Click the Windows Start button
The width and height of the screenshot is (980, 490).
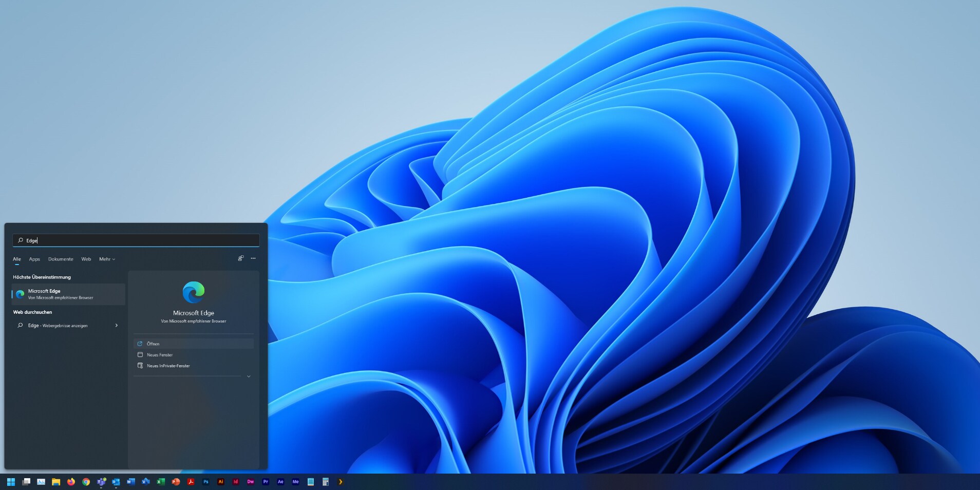[11, 482]
